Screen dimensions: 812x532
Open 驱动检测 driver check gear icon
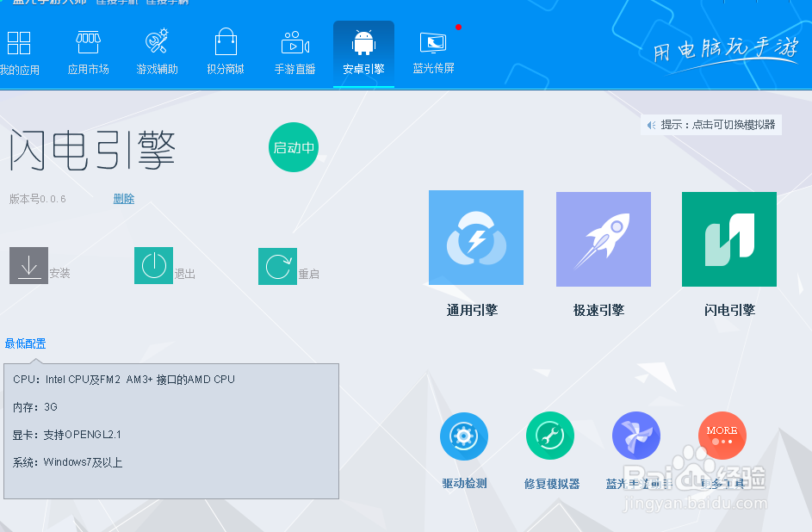tap(464, 436)
